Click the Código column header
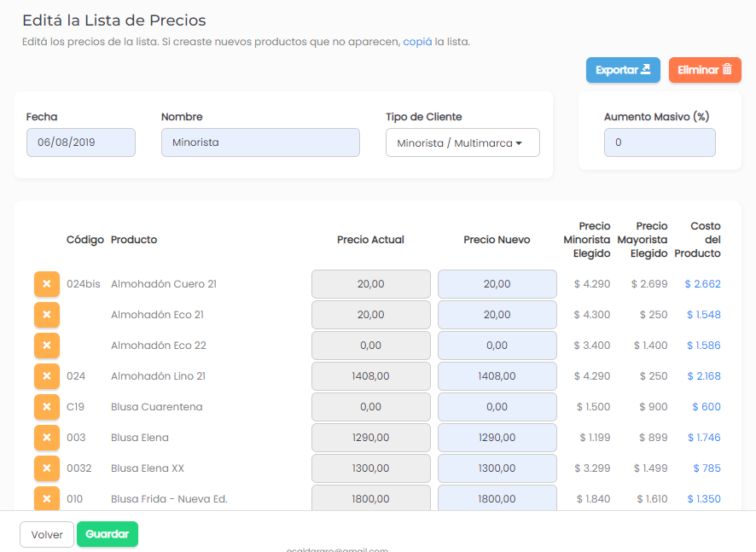 [85, 240]
